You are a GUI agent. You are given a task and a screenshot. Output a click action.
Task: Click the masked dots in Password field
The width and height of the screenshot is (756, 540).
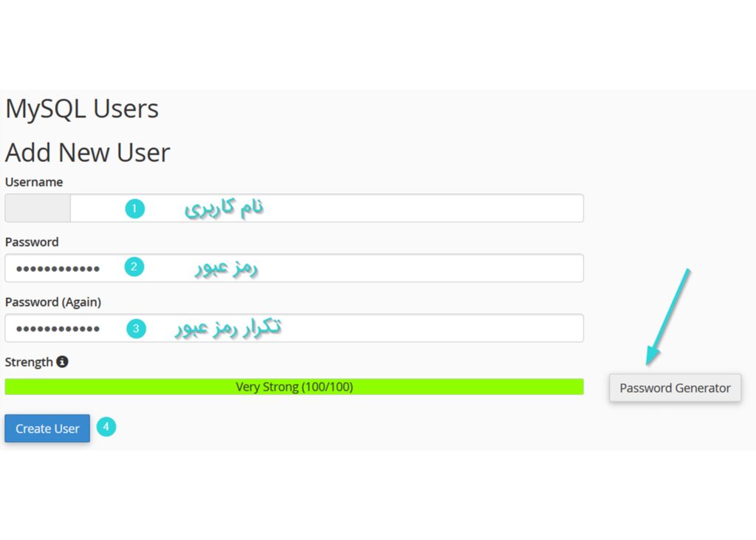58,269
